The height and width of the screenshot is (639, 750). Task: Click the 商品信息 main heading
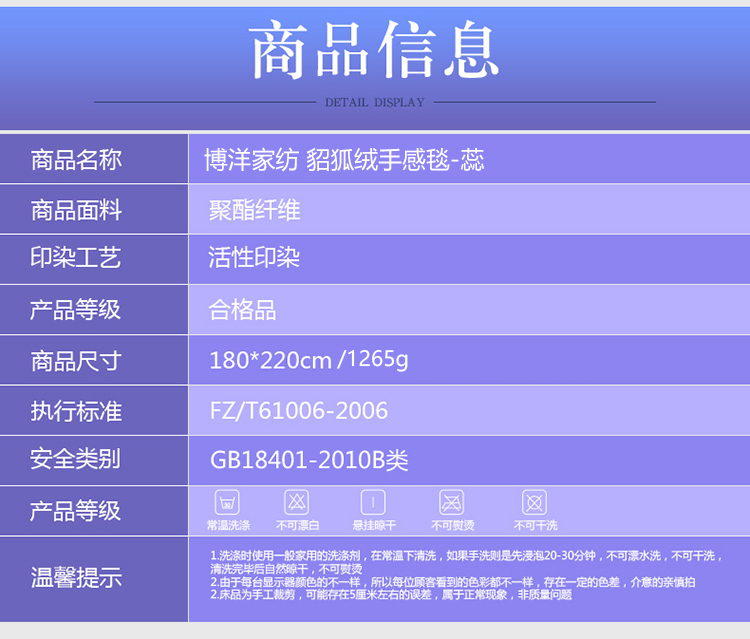pos(375,50)
